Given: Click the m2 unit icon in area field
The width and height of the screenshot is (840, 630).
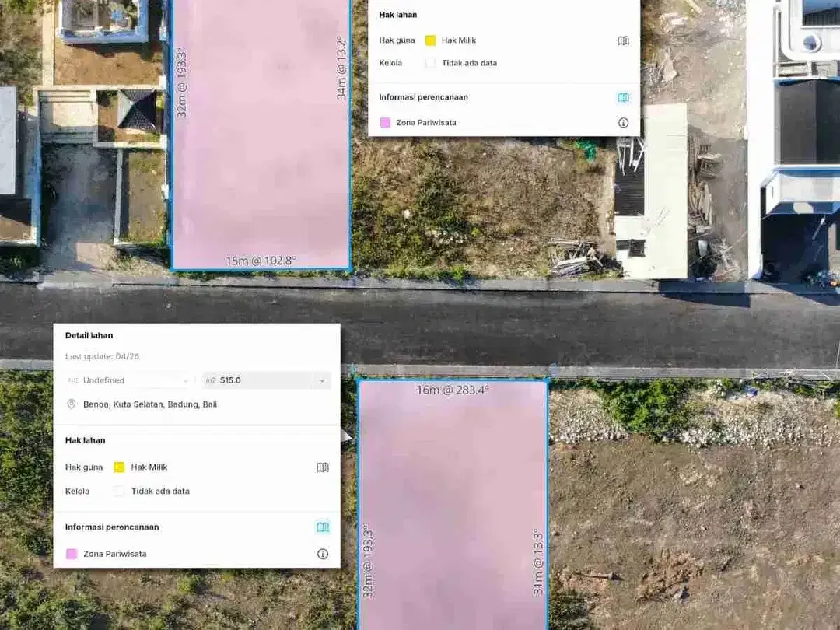Looking at the screenshot, I should click(211, 380).
